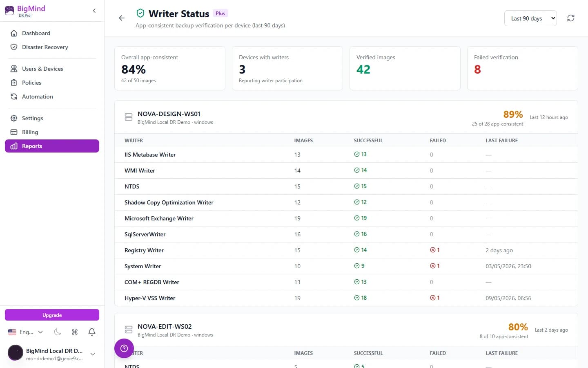Screen dimensions: 588x368
Task: Click the failed icon in System Writer row
Action: tap(432, 266)
